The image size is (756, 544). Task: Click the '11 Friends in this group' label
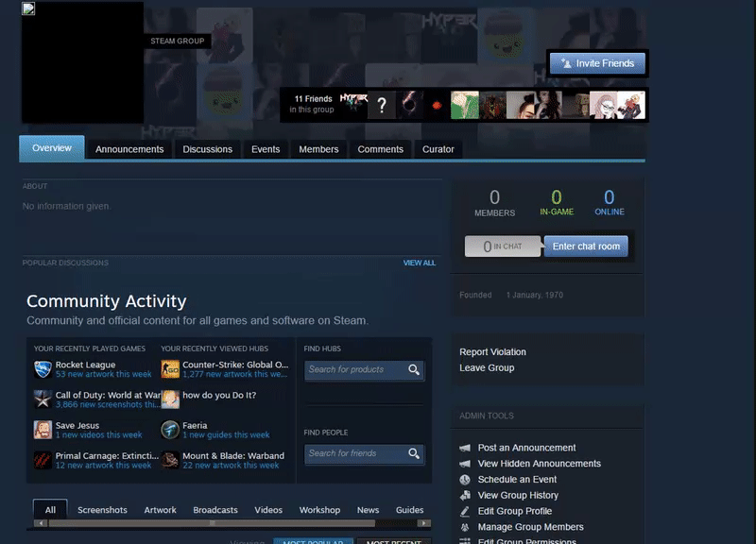pyautogui.click(x=312, y=105)
